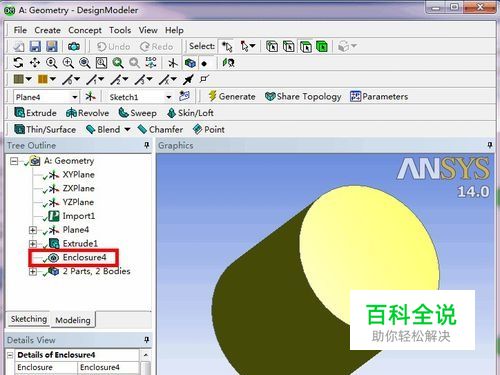Select the Sweep tool
This screenshot has height=375, width=500.
coord(138,113)
